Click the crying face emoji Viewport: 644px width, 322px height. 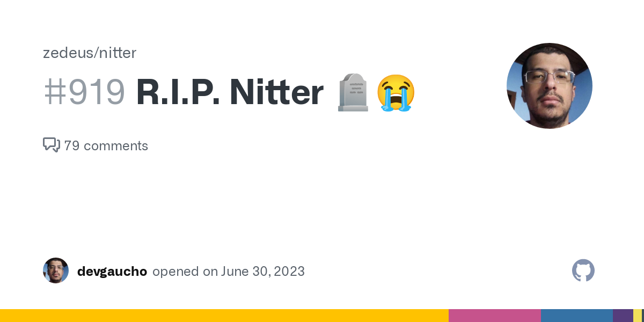[396, 93]
